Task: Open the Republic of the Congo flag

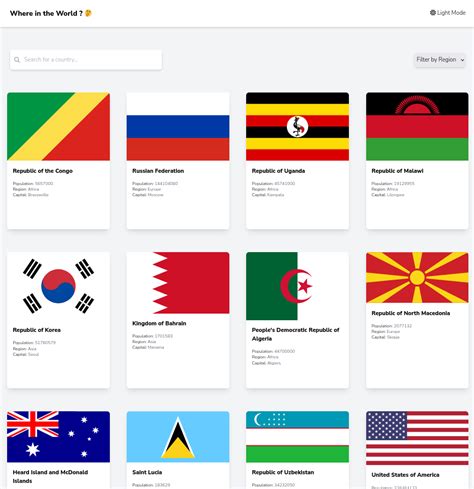Action: click(58, 126)
